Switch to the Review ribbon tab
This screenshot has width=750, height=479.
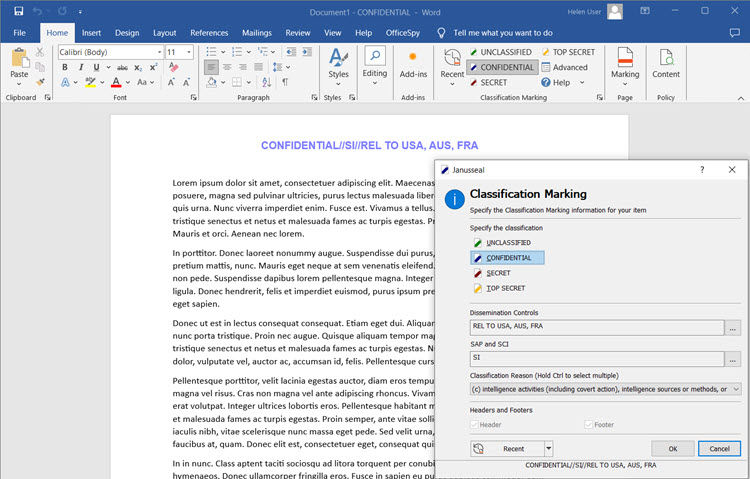coord(298,33)
